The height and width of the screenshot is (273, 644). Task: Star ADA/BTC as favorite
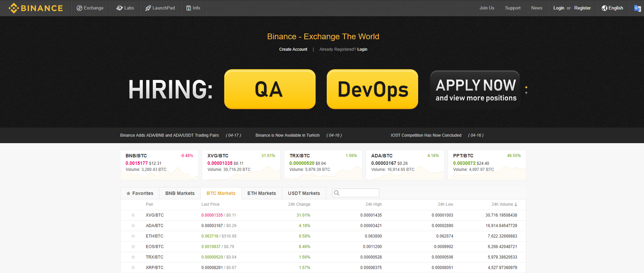coord(133,226)
